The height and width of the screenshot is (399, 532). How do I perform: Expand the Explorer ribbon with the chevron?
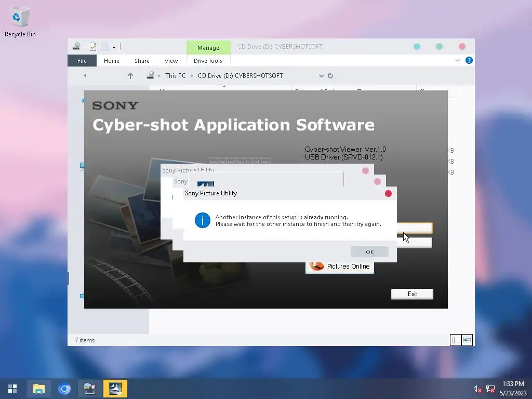(457, 60)
